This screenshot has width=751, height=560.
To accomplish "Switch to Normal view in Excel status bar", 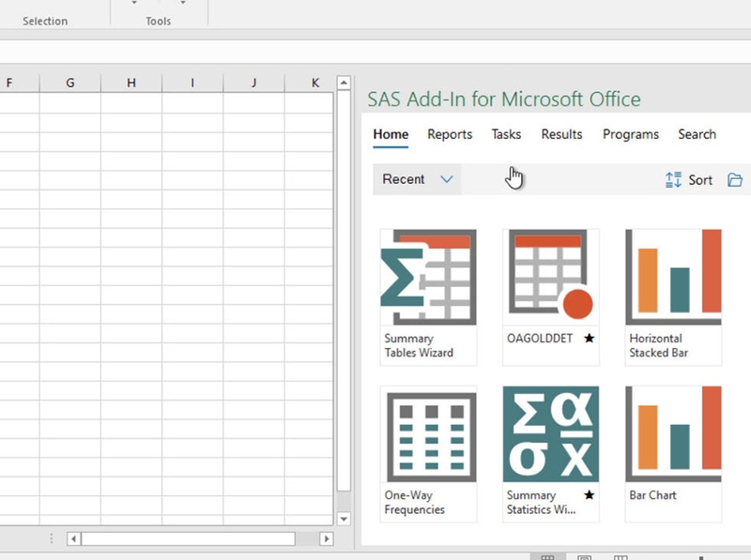I will click(x=548, y=555).
